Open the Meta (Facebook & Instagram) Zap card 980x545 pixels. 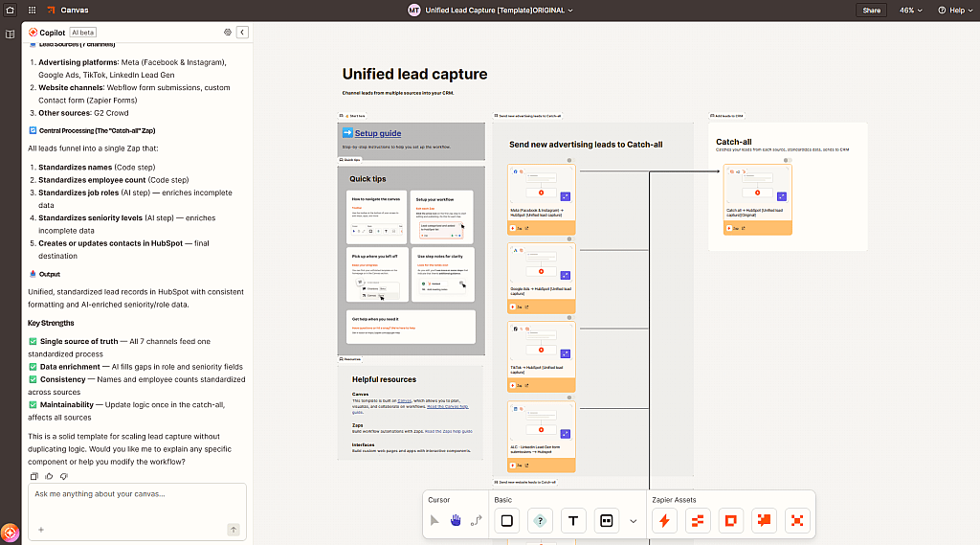[x=542, y=199]
